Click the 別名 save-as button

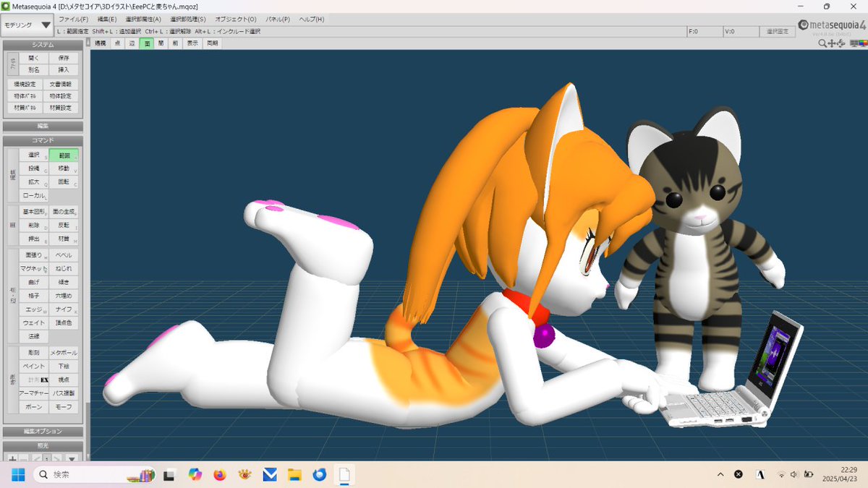tap(33, 69)
